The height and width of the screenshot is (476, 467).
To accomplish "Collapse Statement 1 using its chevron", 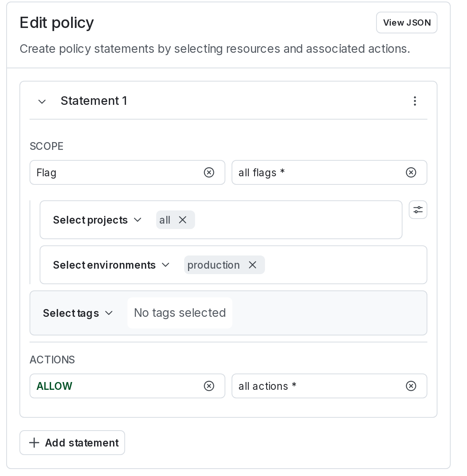I will pos(42,101).
